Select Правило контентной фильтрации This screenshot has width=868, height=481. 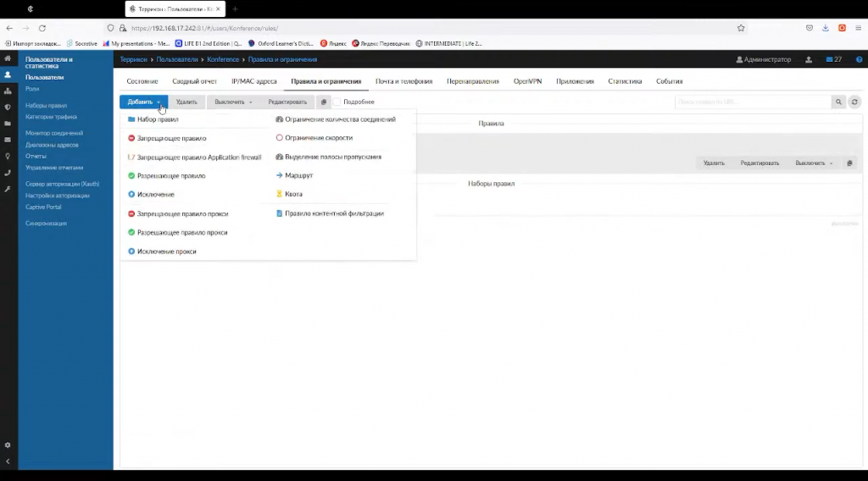click(x=330, y=213)
